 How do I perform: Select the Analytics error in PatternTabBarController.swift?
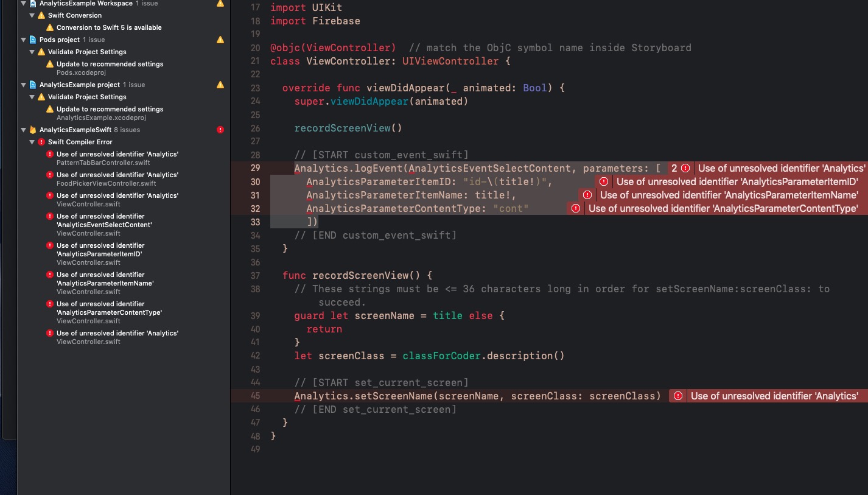click(117, 158)
